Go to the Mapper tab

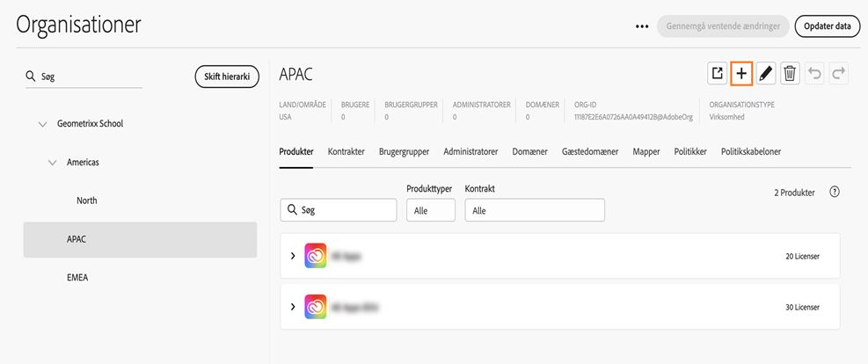coord(646,151)
